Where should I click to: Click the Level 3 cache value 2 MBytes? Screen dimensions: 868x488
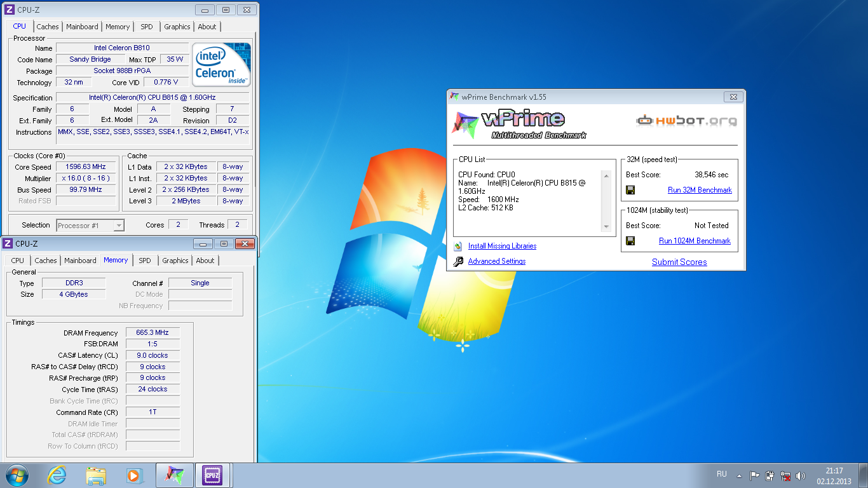[186, 201]
